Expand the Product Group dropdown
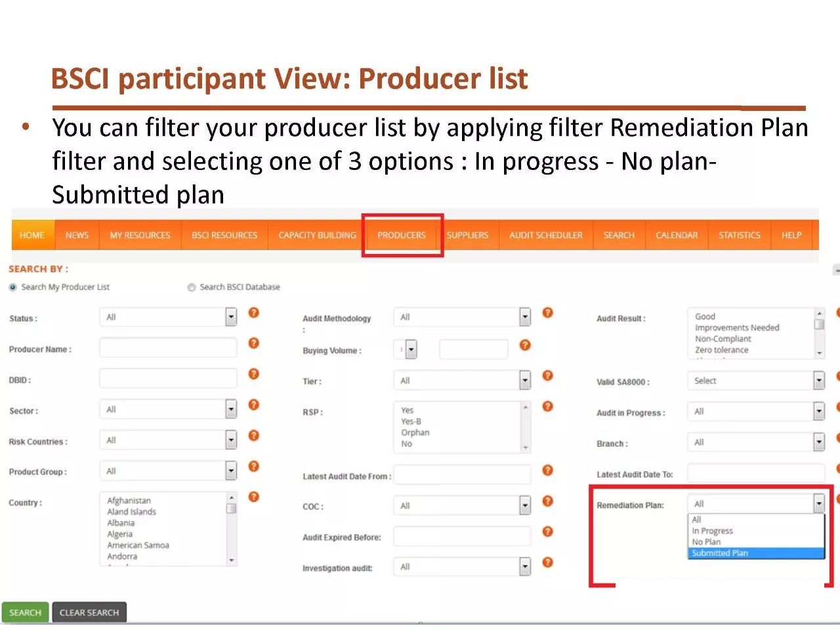This screenshot has width=840, height=630. pyautogui.click(x=231, y=471)
